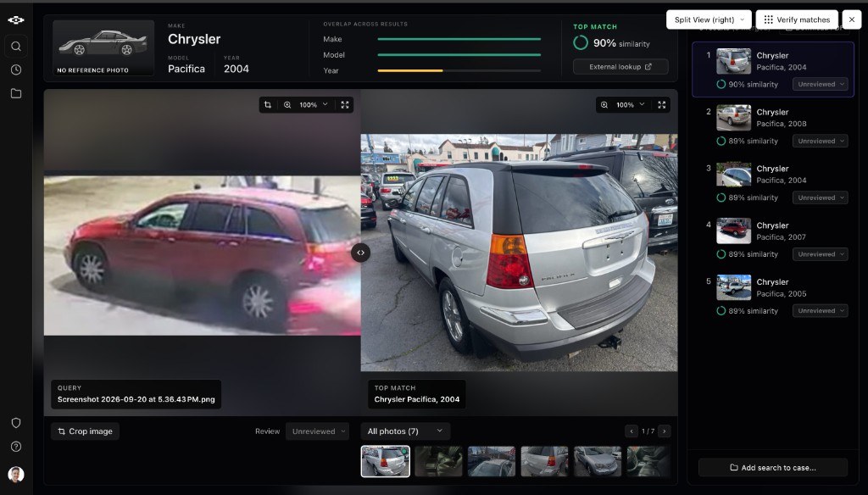
Task: Select fifth photo thumbnail in strip
Action: pos(598,461)
